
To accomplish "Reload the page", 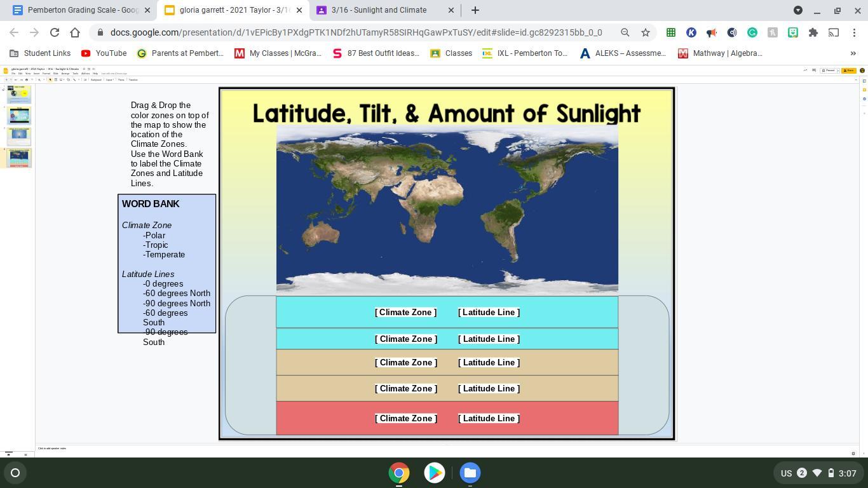I will tap(55, 32).
